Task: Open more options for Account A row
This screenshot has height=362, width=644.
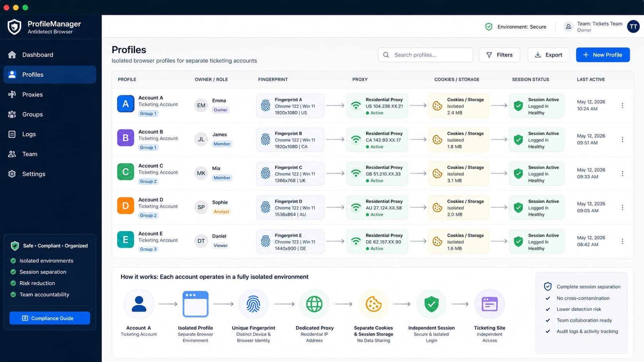Action: (622, 105)
